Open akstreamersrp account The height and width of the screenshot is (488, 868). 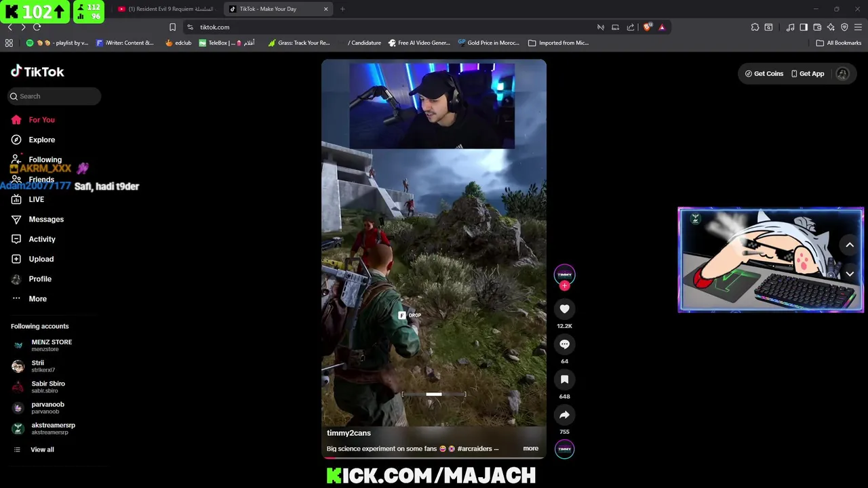(44, 428)
